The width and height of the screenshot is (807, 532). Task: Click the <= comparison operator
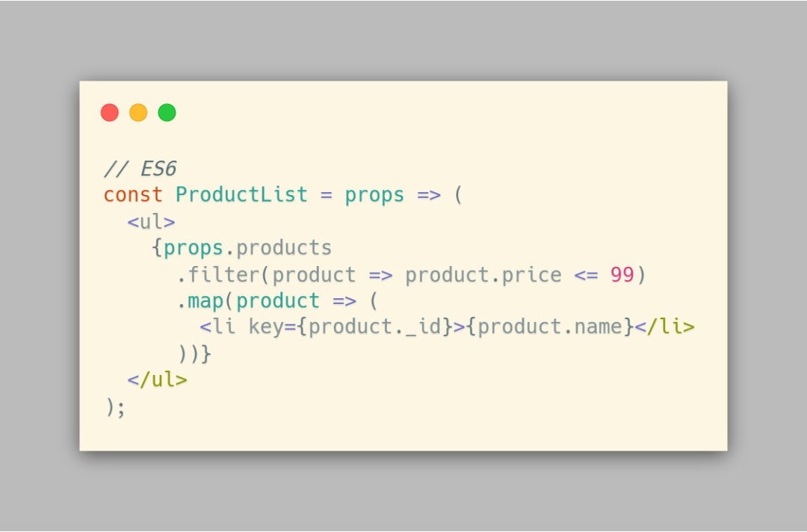click(x=587, y=275)
